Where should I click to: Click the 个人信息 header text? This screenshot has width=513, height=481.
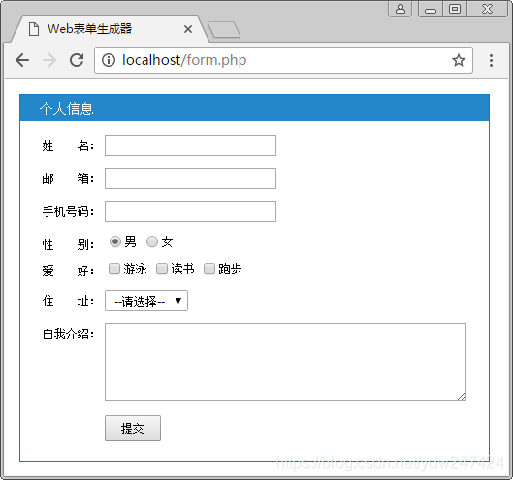tap(67, 109)
